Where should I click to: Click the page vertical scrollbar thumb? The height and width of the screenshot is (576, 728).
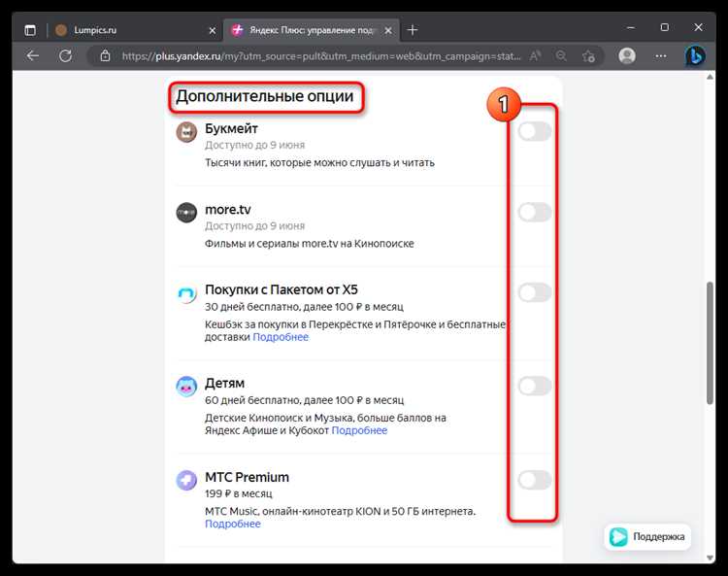point(710,343)
